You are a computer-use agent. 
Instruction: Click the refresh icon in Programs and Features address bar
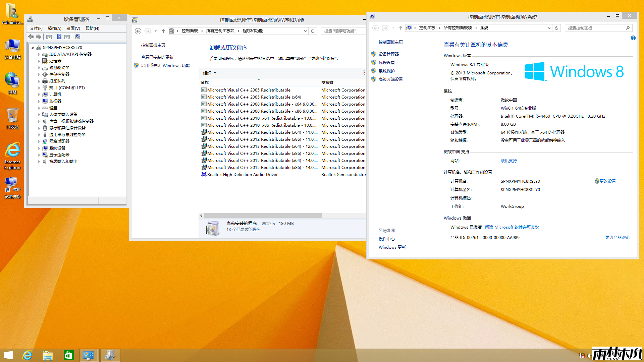tap(313, 31)
